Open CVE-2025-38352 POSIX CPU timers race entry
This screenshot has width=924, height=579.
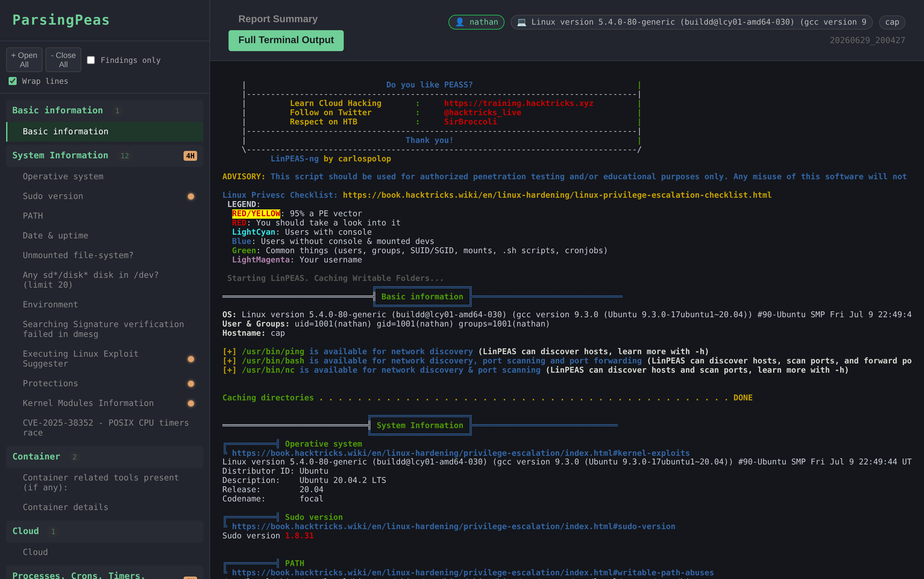[x=104, y=428]
